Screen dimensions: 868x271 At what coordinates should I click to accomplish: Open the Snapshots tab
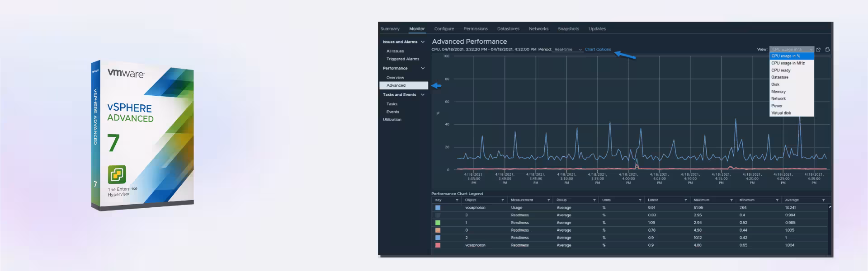click(x=568, y=29)
